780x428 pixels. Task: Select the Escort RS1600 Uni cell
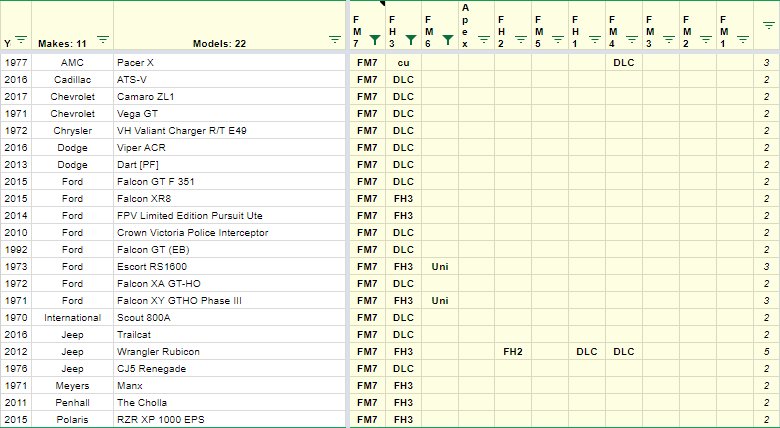pyautogui.click(x=440, y=266)
